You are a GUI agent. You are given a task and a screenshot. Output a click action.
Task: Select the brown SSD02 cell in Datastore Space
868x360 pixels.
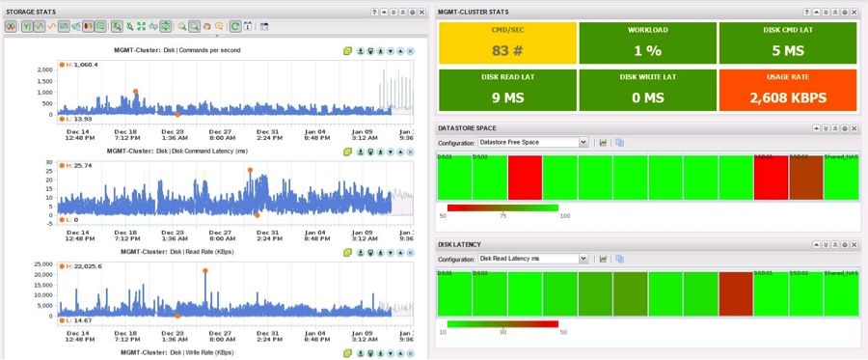click(806, 178)
